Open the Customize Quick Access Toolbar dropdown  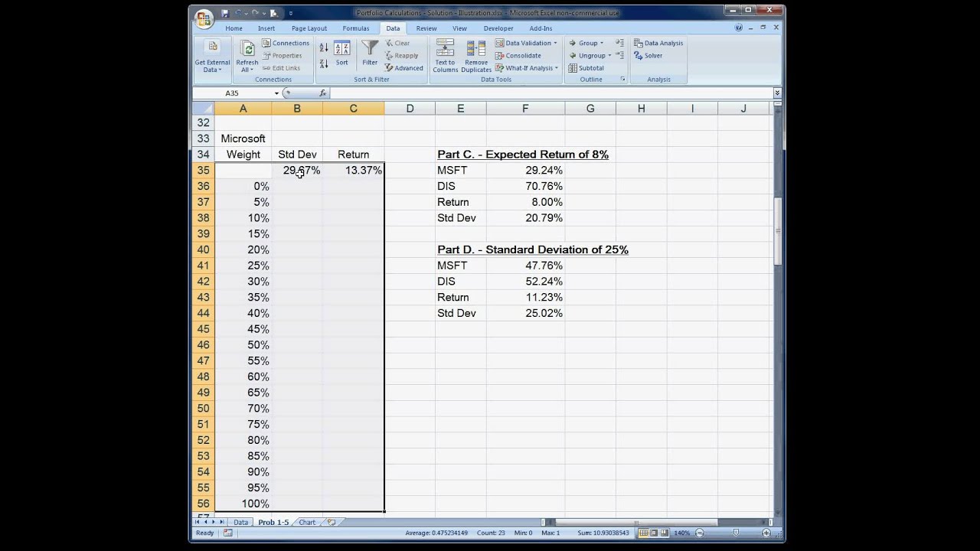(x=291, y=13)
